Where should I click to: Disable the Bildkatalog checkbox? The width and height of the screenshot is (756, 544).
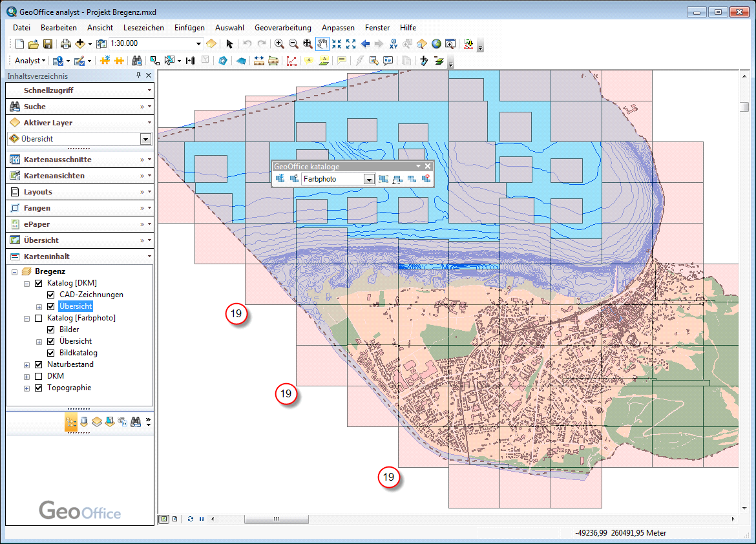(x=50, y=352)
